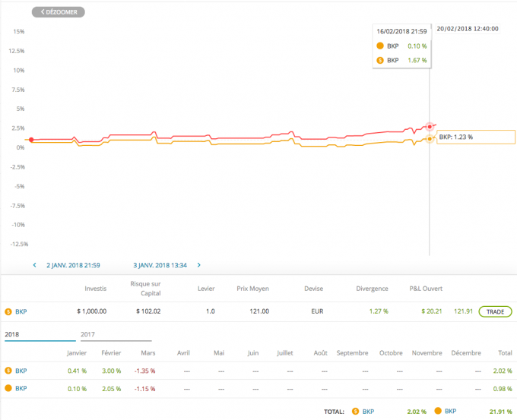Screen dimensions: 517x420
Task: Click the red line marker at cursor
Action: [430, 127]
